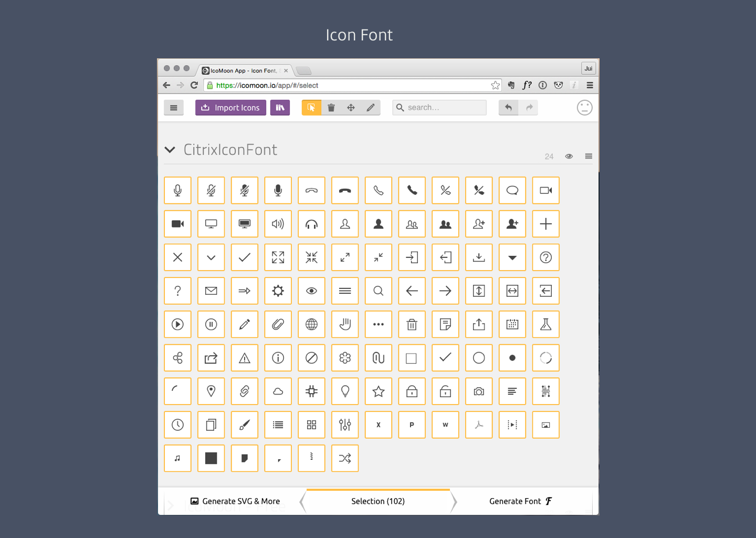Select the solid filled microphone icon
Screen dimensions: 756x538
click(278, 190)
